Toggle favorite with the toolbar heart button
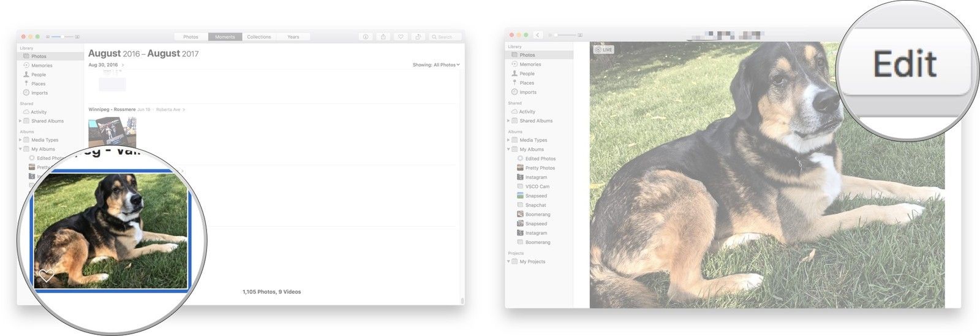980x336 pixels. [401, 37]
